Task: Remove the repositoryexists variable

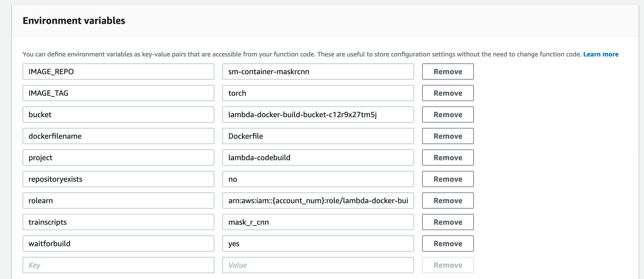Action: click(448, 179)
